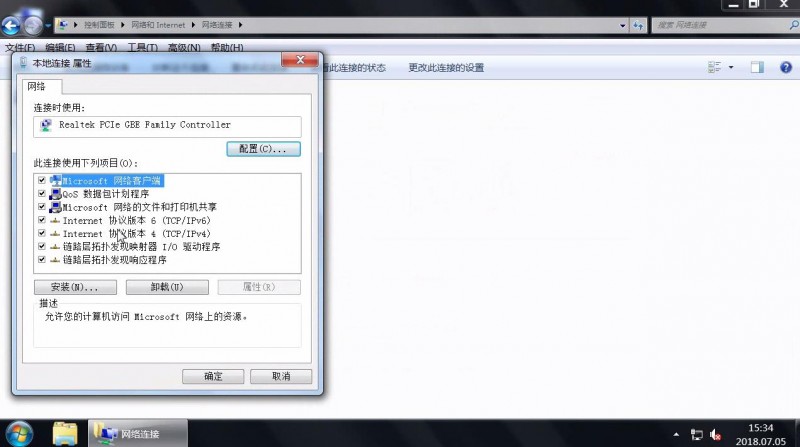800x447 pixels.
Task: Click the search magnifier icon
Action: tap(794, 24)
